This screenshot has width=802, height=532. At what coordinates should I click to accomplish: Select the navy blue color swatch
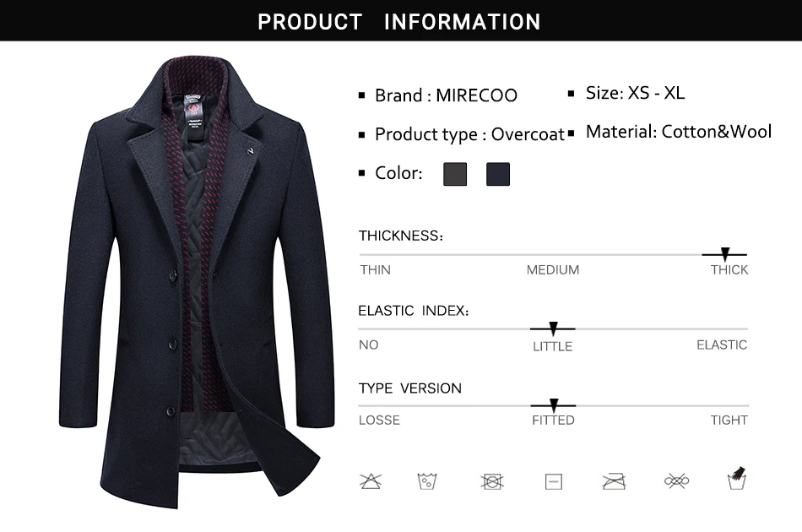[498, 174]
